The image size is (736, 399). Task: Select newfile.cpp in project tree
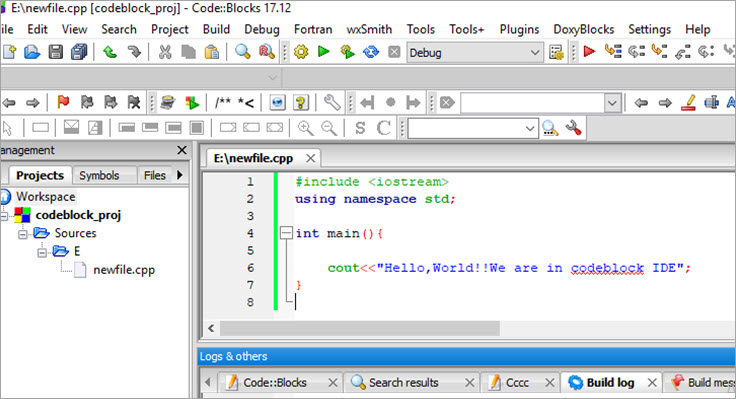click(124, 270)
